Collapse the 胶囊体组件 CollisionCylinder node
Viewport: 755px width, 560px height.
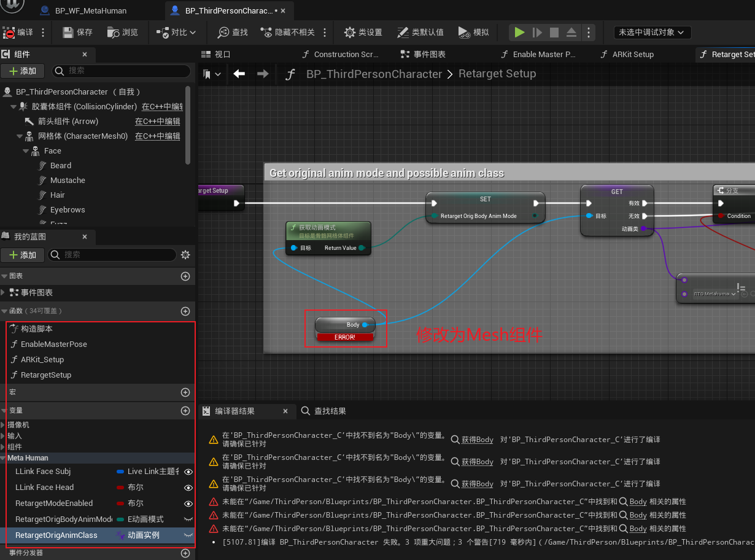point(14,106)
